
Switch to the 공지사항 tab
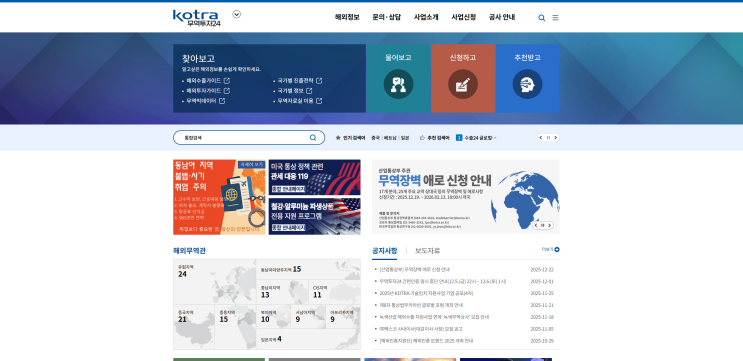384,251
